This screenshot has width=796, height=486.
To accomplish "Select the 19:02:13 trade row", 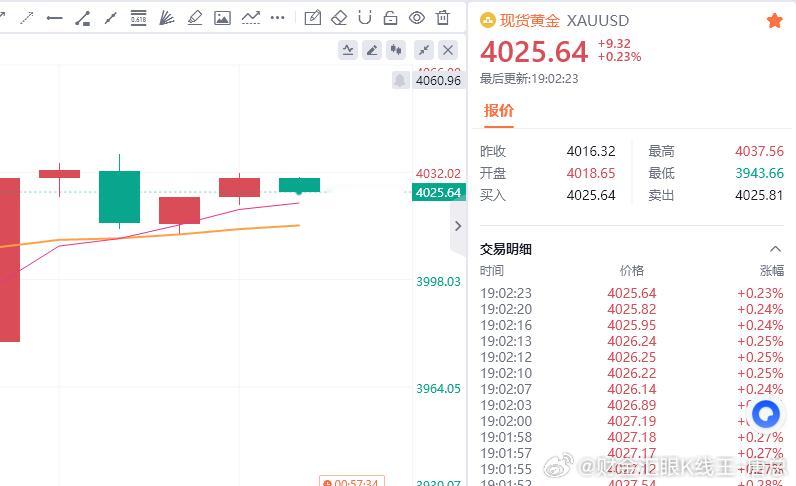I will (x=632, y=341).
